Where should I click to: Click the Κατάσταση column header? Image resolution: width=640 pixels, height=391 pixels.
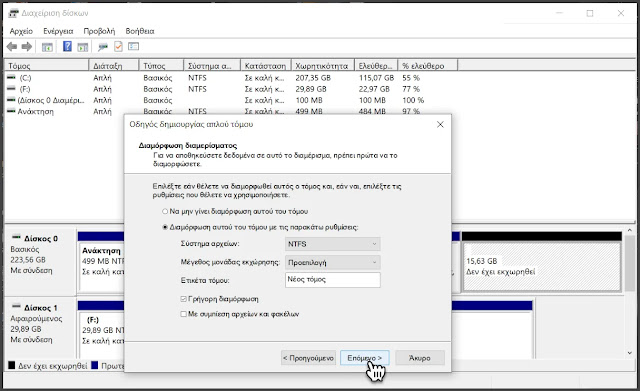(x=266, y=66)
